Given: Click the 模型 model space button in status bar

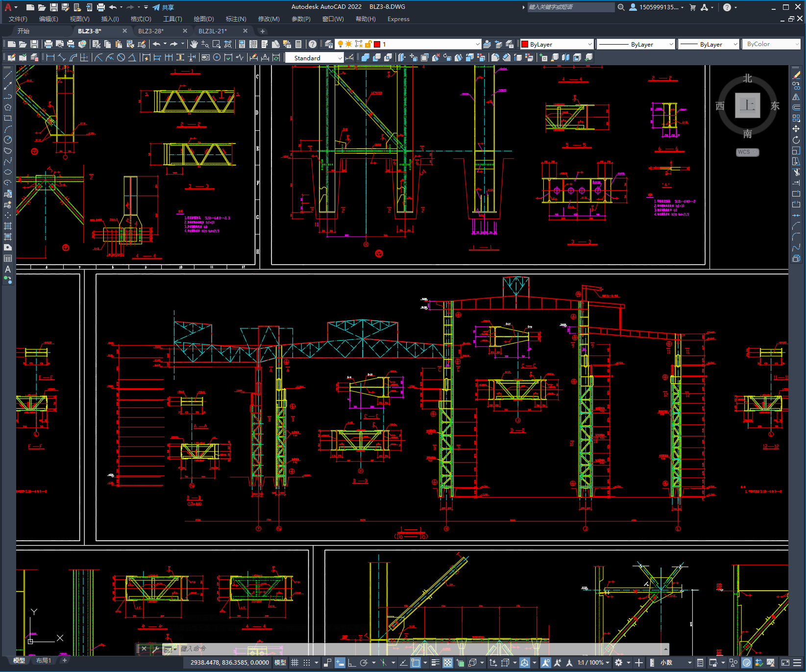Looking at the screenshot, I should coord(280,663).
